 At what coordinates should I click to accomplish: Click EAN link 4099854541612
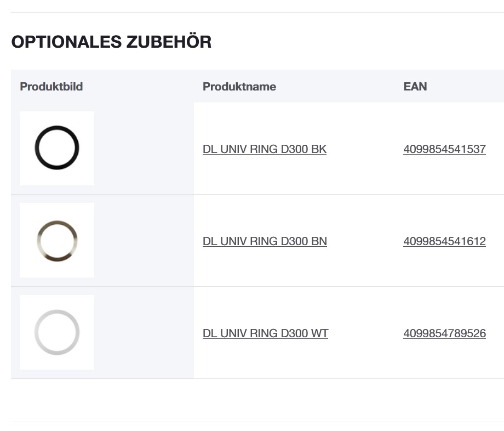(x=444, y=241)
